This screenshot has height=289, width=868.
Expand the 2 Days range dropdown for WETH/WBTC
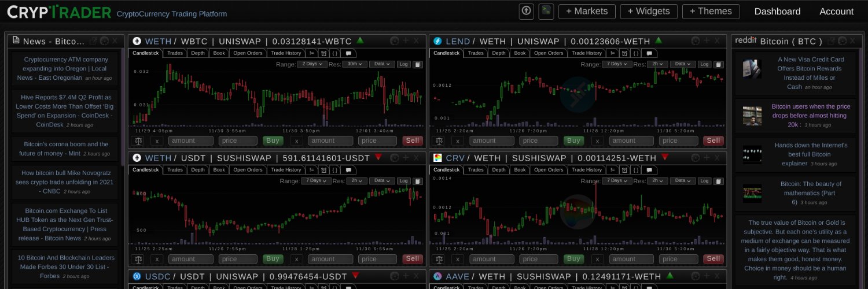[x=312, y=64]
